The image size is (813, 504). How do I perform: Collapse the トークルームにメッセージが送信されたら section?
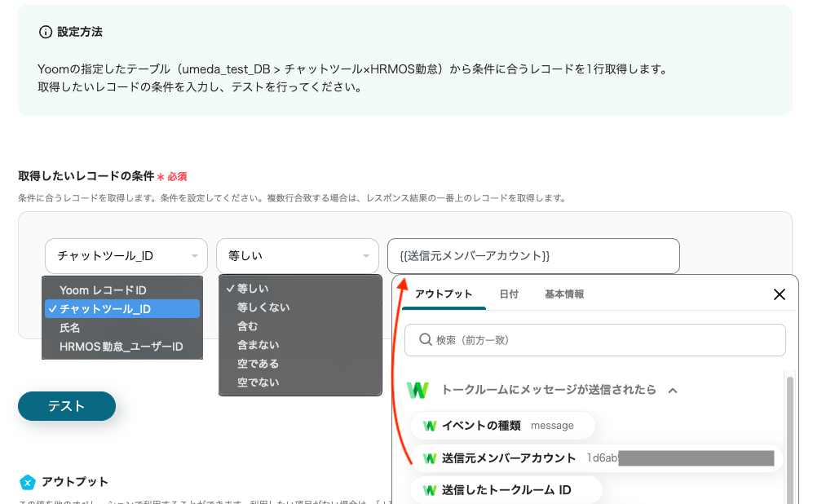point(673,391)
